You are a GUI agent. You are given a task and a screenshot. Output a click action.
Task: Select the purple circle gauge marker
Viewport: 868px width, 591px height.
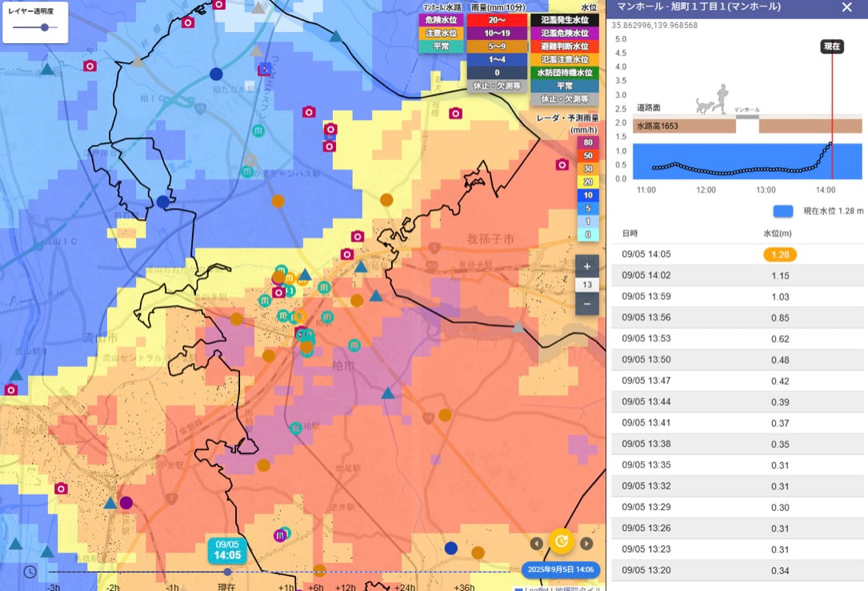(126, 502)
